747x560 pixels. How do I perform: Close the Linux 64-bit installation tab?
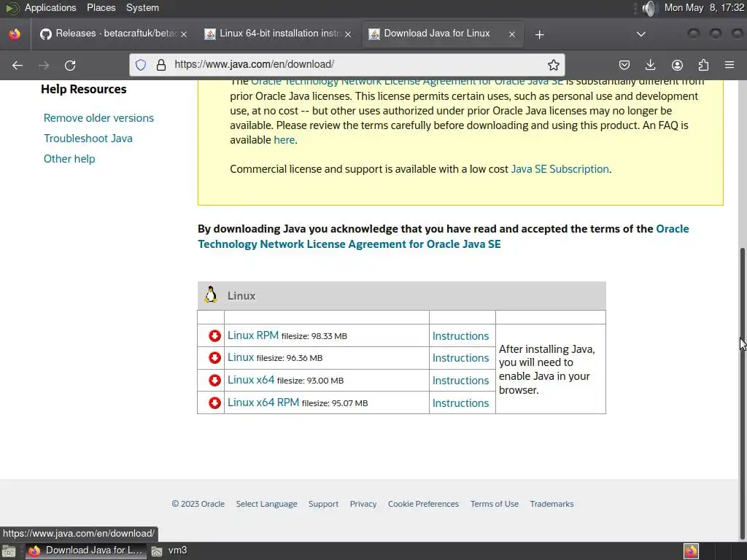coord(348,34)
